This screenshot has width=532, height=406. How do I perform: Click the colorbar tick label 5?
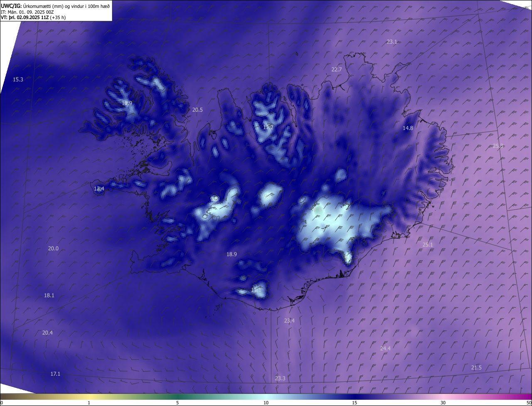pos(177,403)
